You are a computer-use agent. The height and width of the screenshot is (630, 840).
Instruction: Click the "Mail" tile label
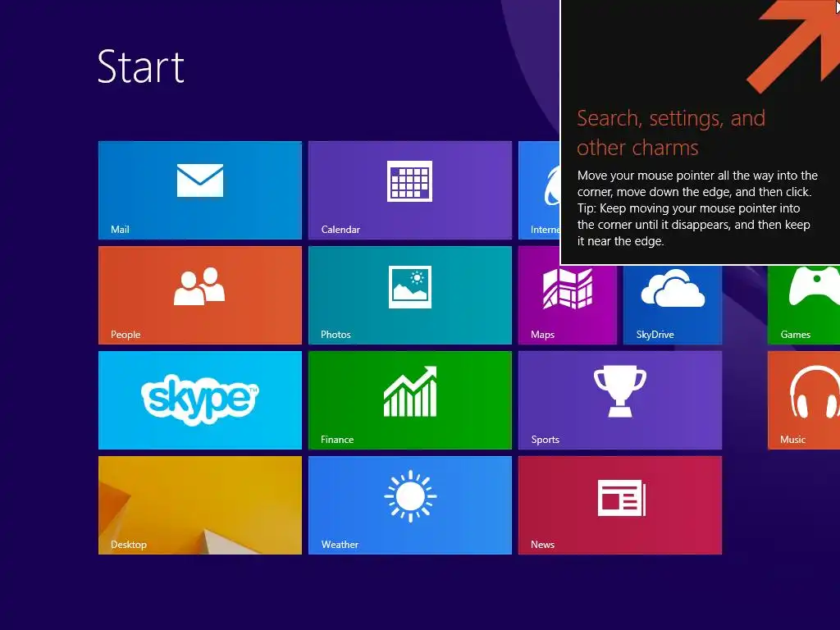click(120, 230)
